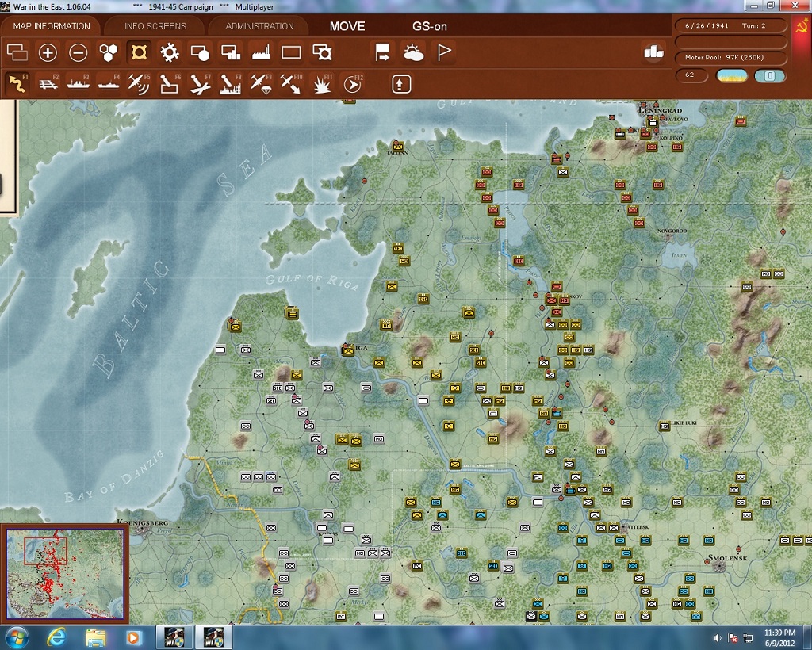The width and height of the screenshot is (812, 650).
Task: Select the F6 bomb unit mode
Action: pyautogui.click(x=170, y=84)
